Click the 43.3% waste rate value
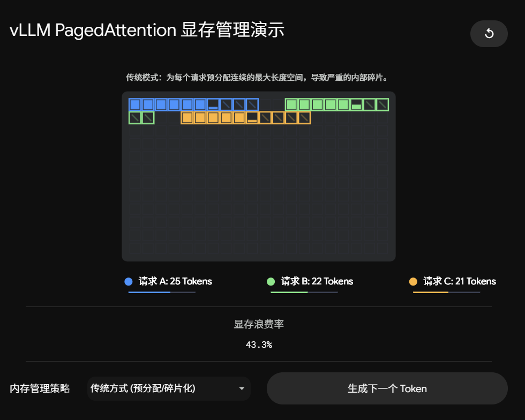 tap(259, 344)
